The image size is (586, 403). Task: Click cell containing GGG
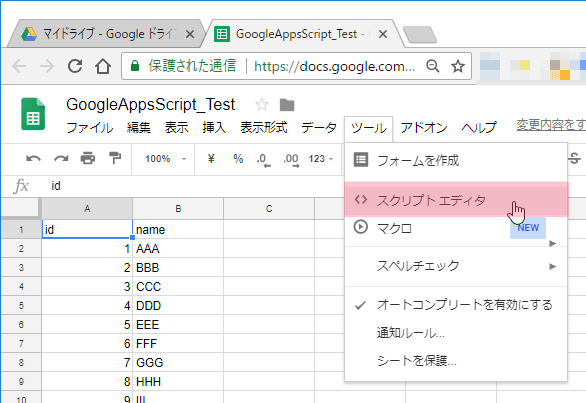(x=178, y=363)
